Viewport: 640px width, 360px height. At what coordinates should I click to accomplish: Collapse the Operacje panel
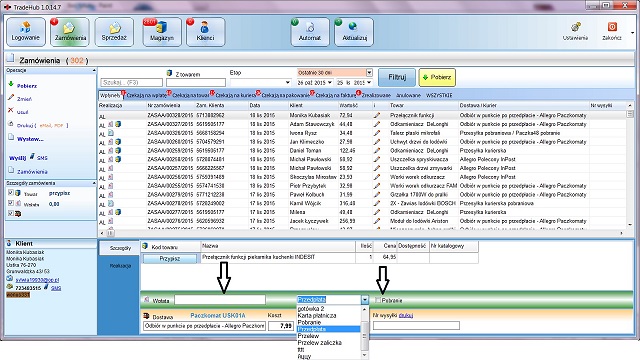click(94, 70)
